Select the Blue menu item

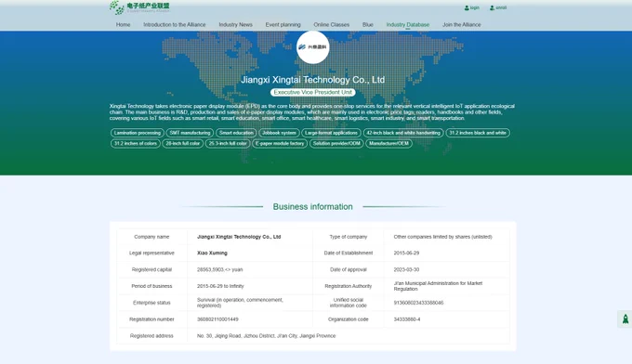[x=368, y=24]
